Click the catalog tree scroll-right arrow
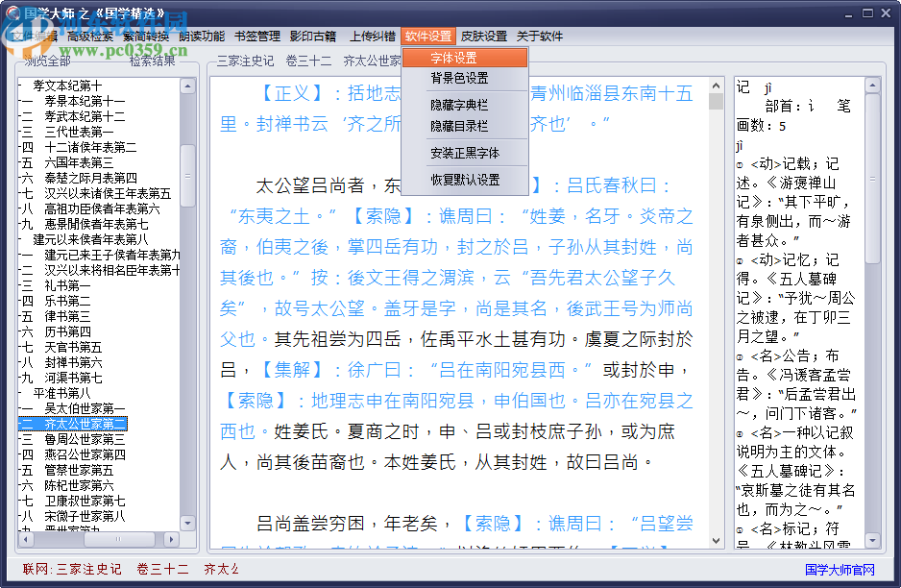The height and width of the screenshot is (588, 901). tap(171, 539)
